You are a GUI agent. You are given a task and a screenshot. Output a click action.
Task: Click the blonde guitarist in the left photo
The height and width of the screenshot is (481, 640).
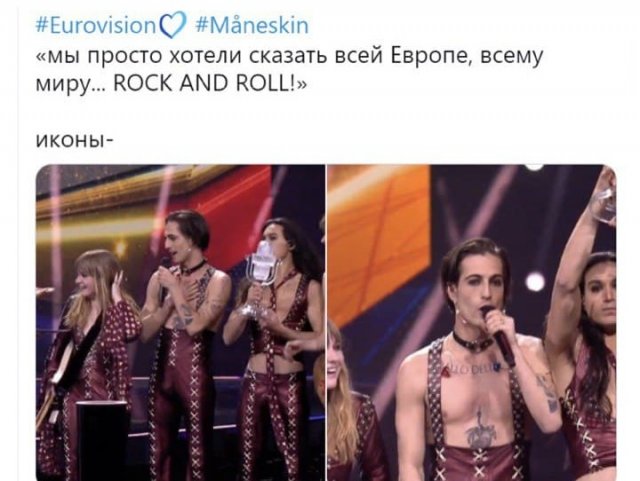pos(91,347)
